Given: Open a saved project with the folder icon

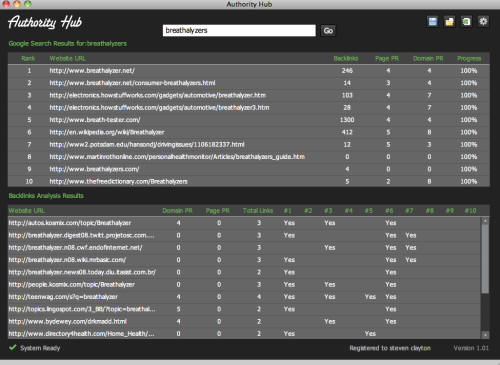Looking at the screenshot, I should click(x=449, y=22).
